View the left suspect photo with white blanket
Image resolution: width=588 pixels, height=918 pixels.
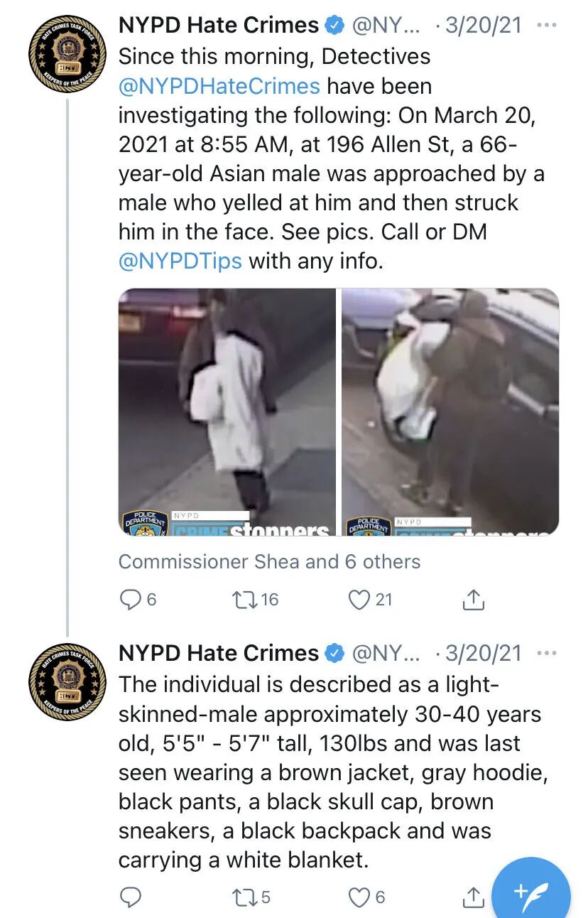click(x=227, y=411)
